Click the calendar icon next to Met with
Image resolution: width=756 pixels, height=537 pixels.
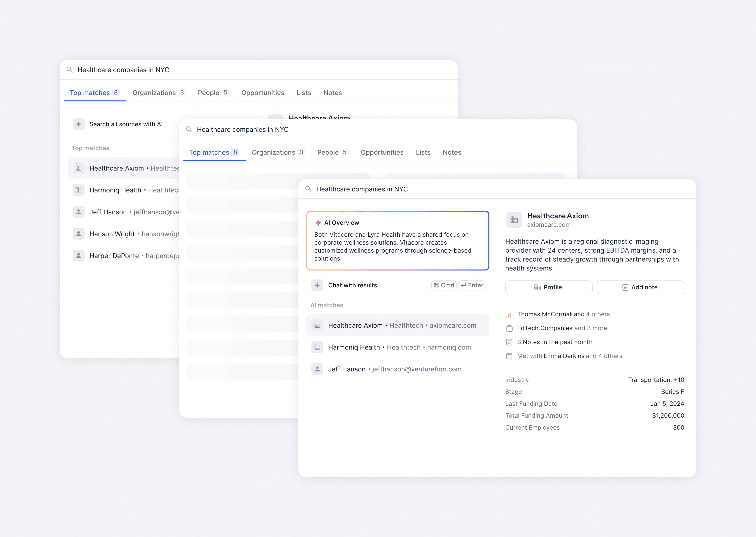click(x=509, y=356)
